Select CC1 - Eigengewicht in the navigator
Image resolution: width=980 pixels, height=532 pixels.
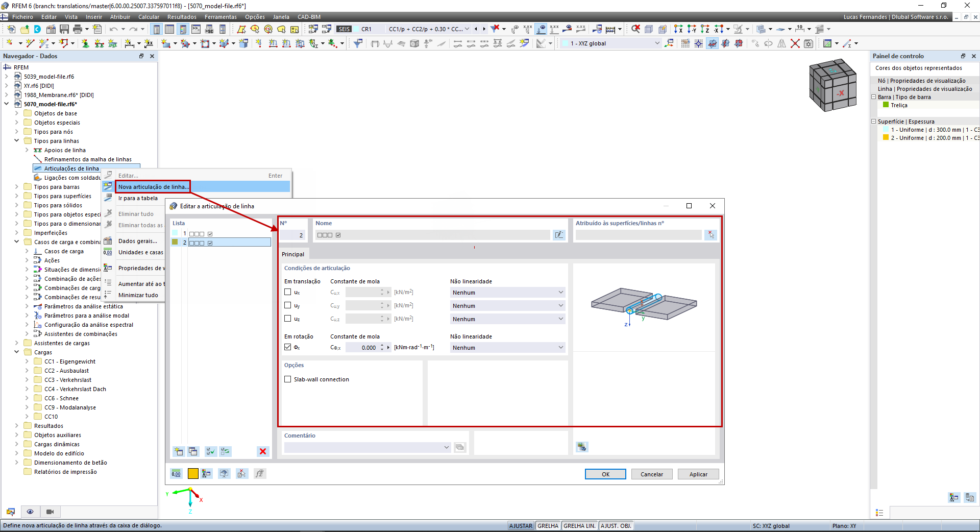point(70,361)
